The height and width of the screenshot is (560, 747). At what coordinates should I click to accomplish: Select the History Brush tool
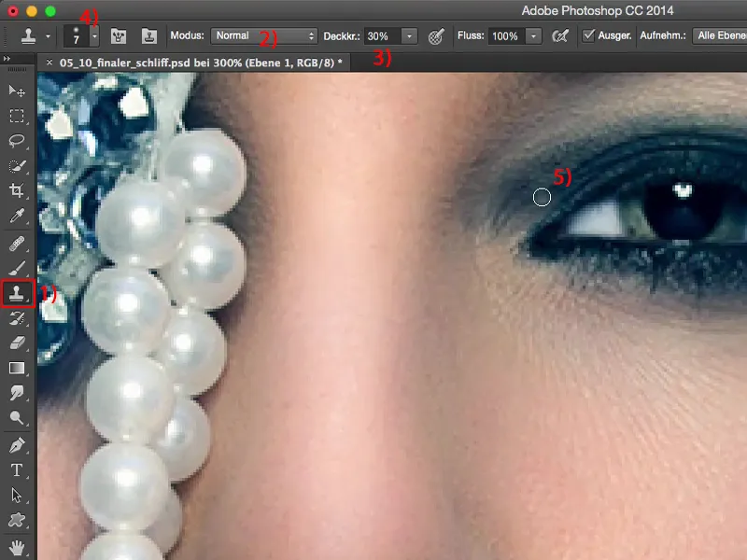(17, 318)
